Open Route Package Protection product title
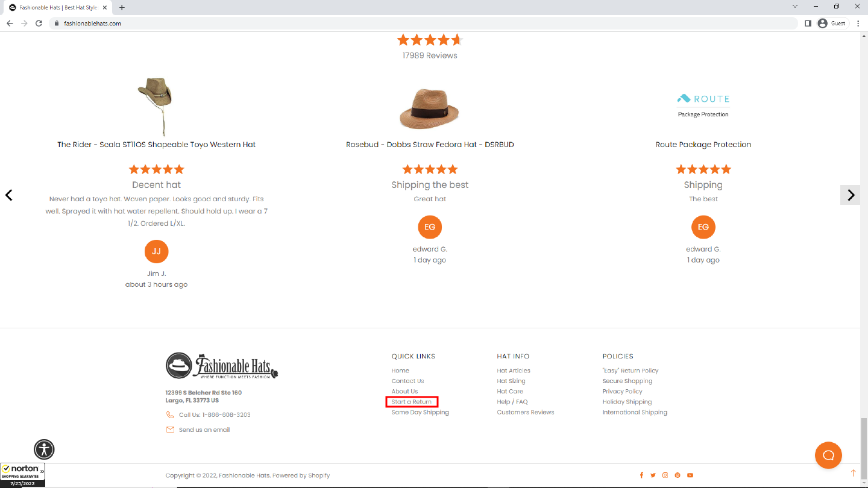868x488 pixels. click(703, 145)
